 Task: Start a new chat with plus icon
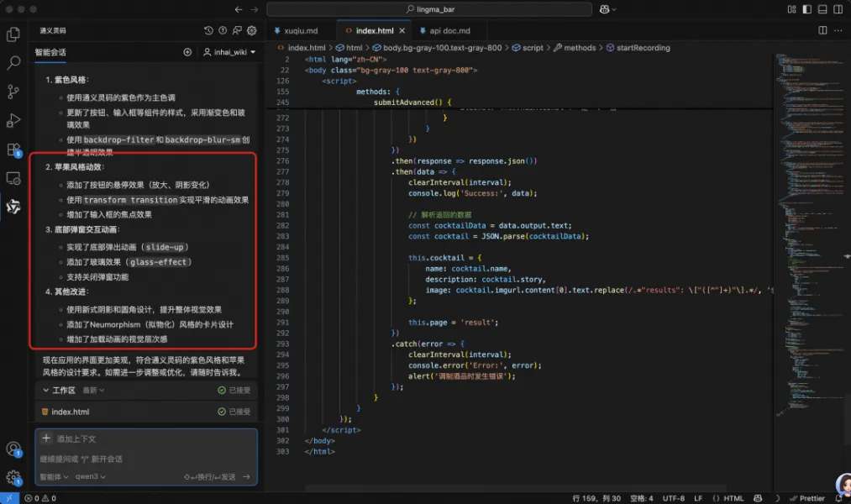pyautogui.click(x=187, y=52)
